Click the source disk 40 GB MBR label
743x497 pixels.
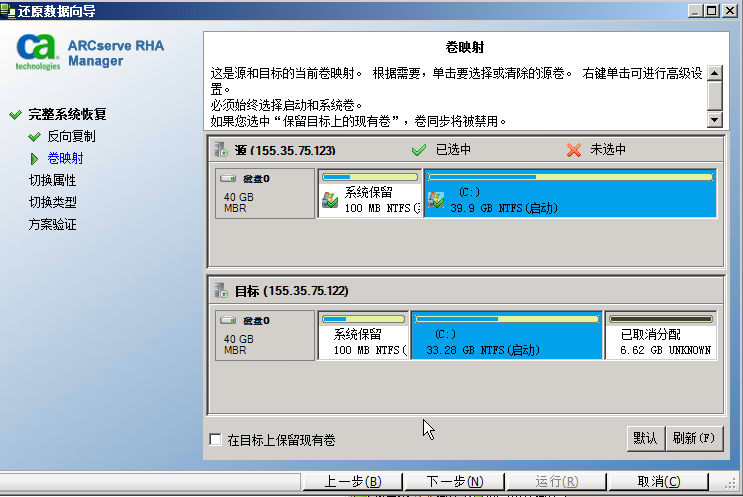[x=238, y=202]
